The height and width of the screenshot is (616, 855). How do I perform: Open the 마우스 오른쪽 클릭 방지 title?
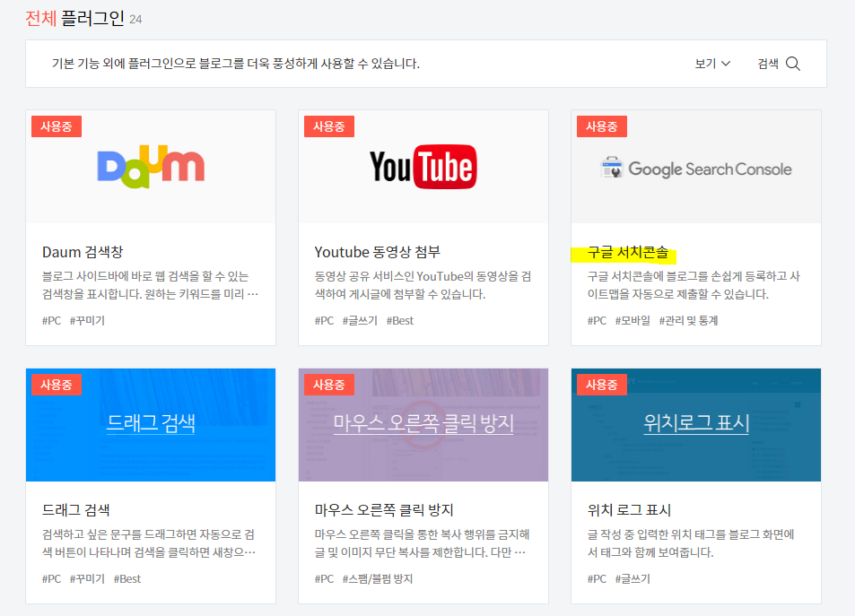(x=384, y=510)
